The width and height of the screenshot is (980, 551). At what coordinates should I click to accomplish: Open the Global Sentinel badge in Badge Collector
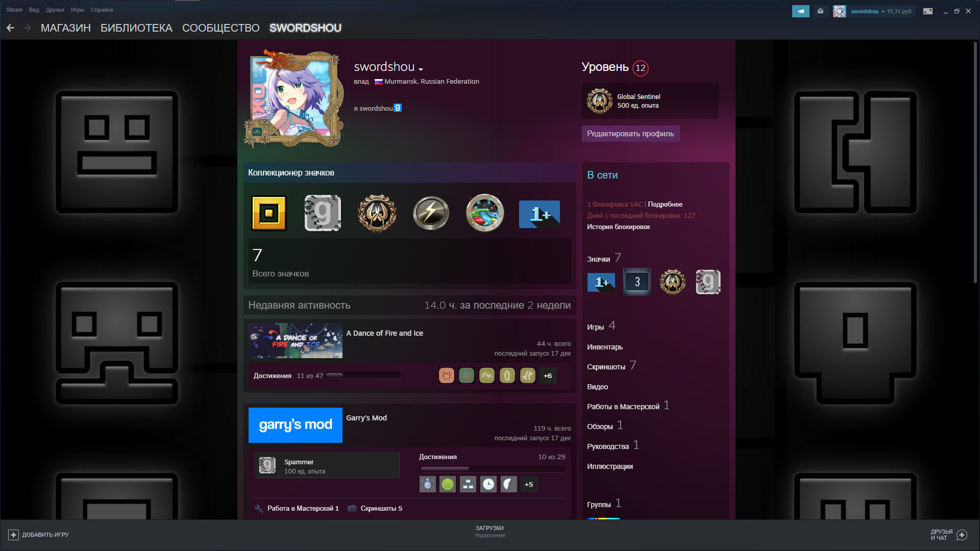377,213
